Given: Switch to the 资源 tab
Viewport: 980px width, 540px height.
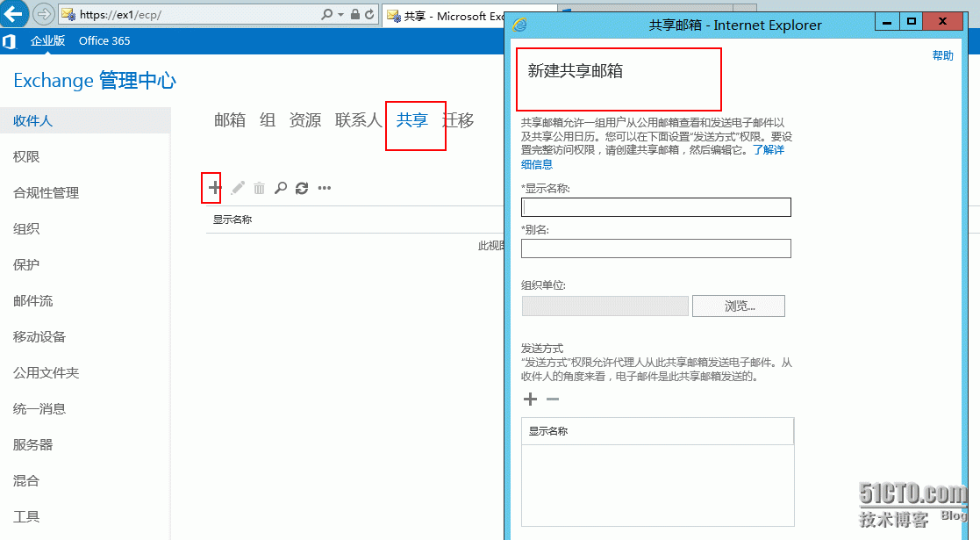Looking at the screenshot, I should click(305, 119).
